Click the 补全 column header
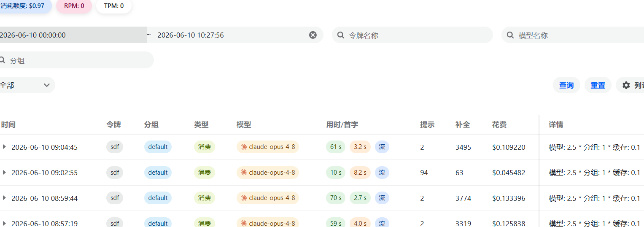Viewport: 644px width, 227px height. (x=463, y=125)
